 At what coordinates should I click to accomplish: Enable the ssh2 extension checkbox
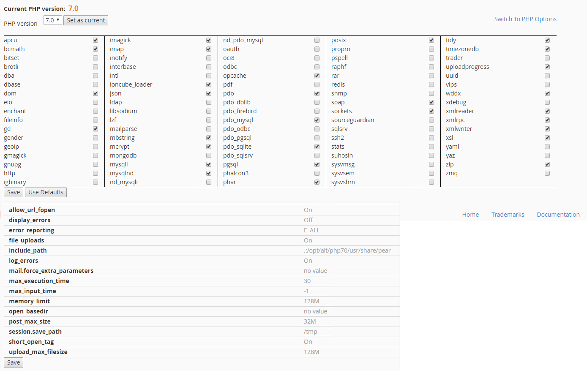tap(431, 138)
